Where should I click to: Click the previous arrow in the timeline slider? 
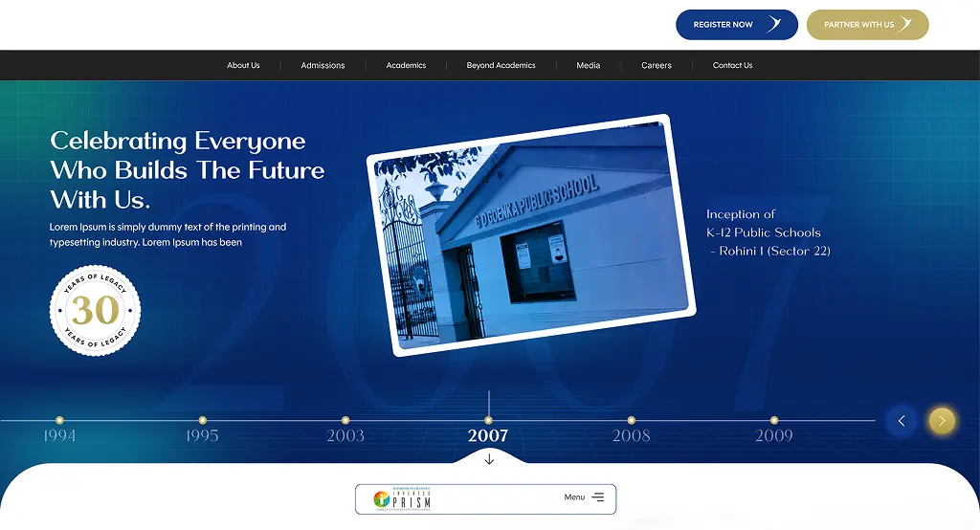click(901, 421)
